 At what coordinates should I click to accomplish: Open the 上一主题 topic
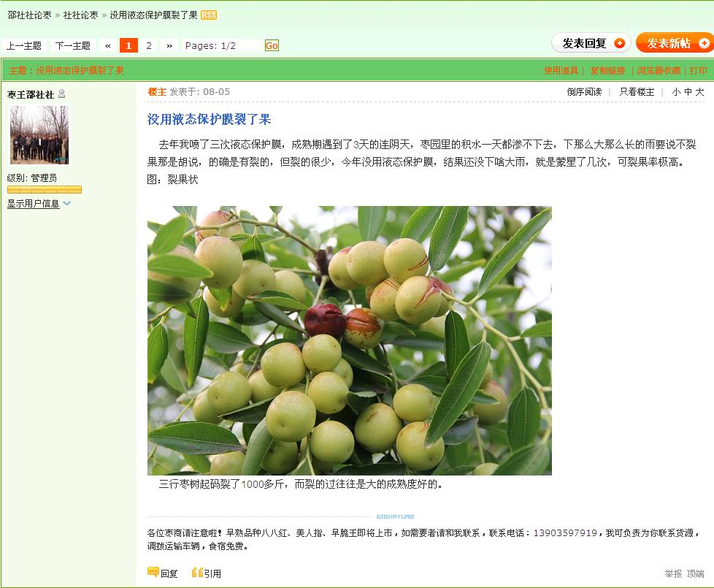coord(23,45)
